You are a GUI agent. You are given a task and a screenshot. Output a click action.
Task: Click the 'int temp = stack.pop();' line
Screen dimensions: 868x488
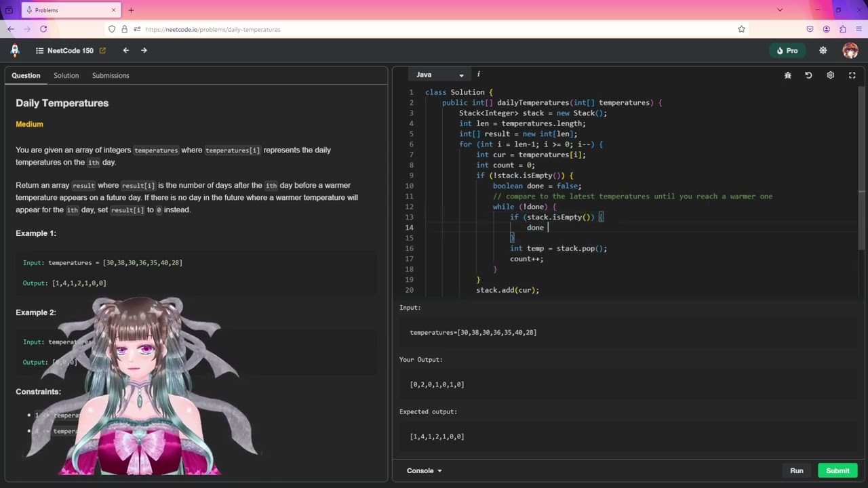[x=559, y=249]
